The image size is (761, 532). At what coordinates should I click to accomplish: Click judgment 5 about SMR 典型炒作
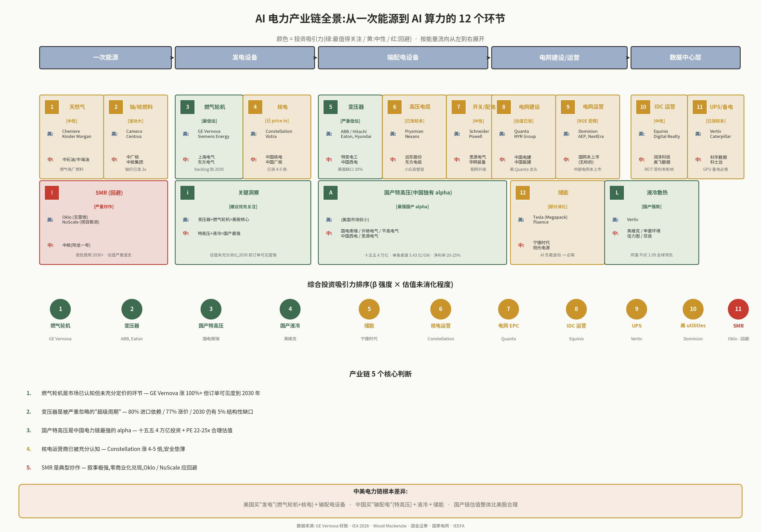click(x=119, y=467)
